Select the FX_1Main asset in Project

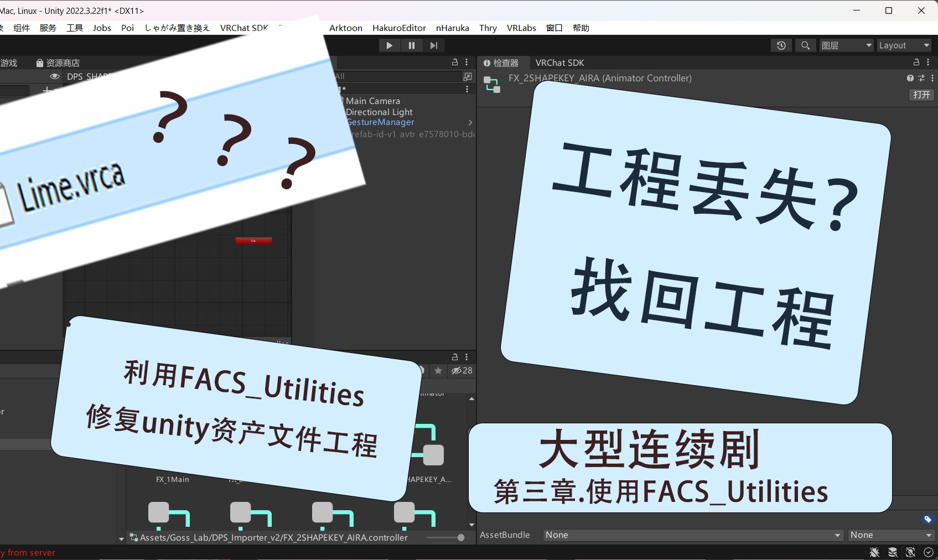coord(172,480)
